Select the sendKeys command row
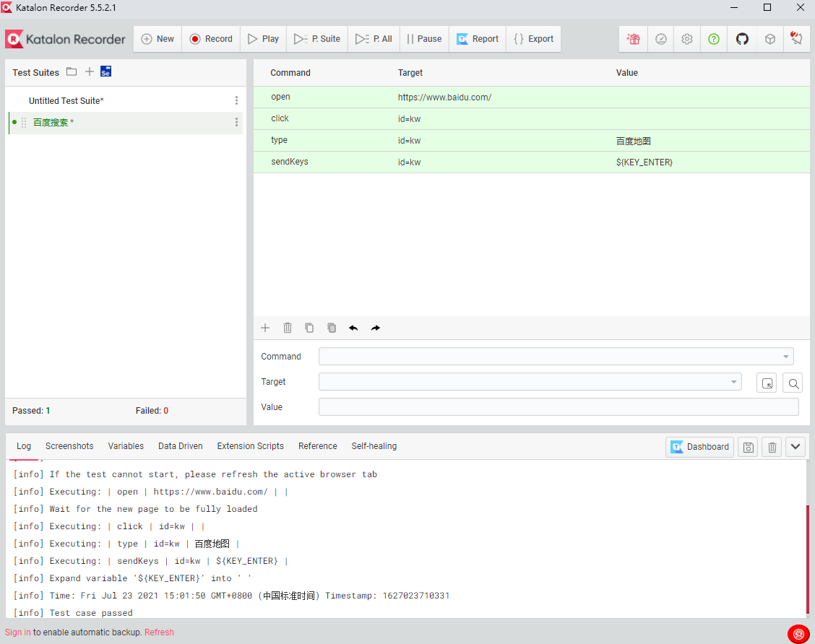 [x=531, y=162]
